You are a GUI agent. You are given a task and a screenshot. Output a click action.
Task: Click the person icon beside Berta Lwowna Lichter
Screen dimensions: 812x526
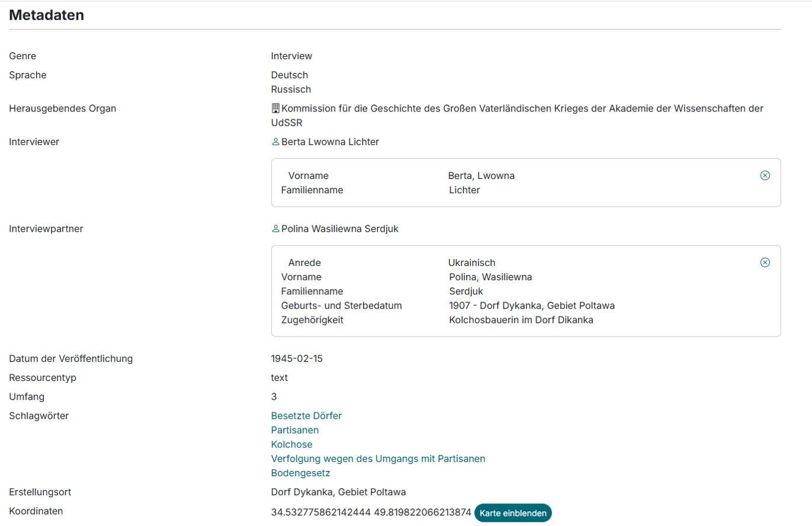(x=275, y=142)
